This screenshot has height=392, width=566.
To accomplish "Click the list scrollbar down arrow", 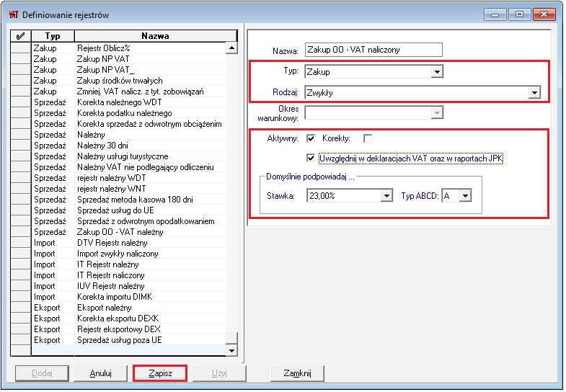I will pyautogui.click(x=231, y=349).
